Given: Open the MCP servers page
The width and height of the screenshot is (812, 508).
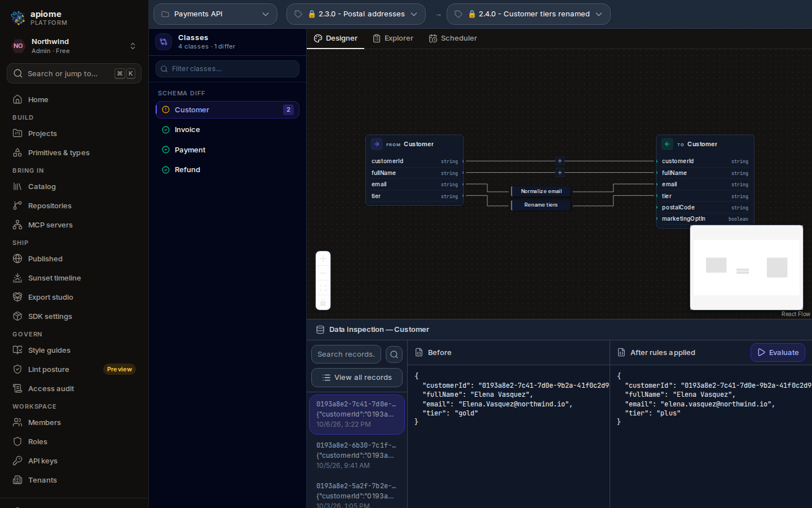Looking at the screenshot, I should point(74,225).
